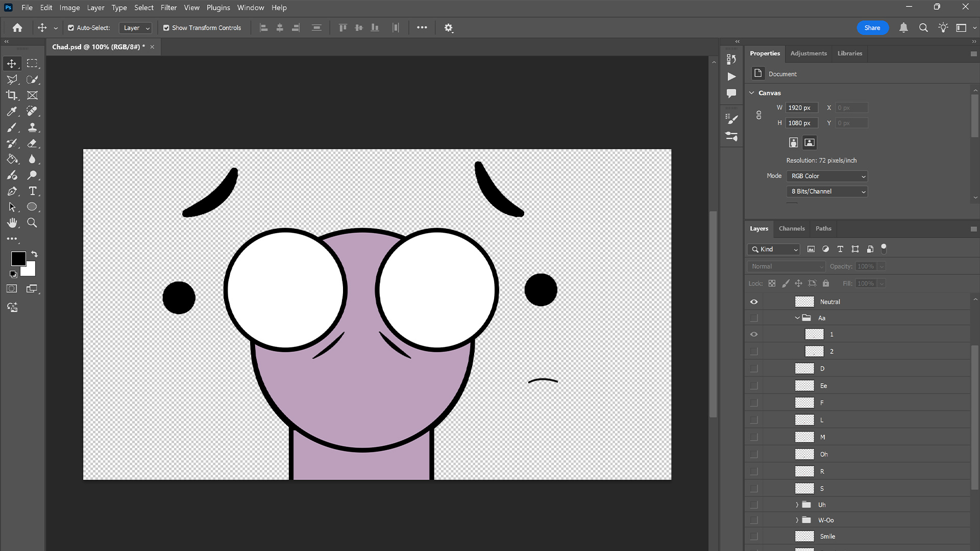This screenshot has height=551, width=980.
Task: Select the Quick Selection tool
Action: pyautogui.click(x=32, y=80)
